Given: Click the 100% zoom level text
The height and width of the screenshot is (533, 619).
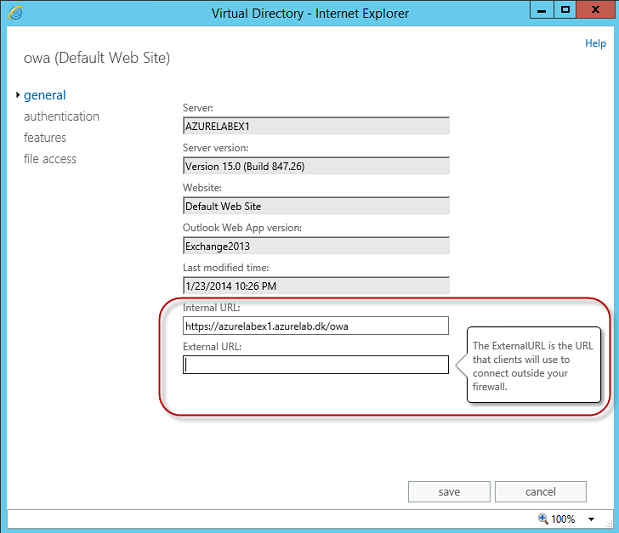Looking at the screenshot, I should (x=563, y=519).
